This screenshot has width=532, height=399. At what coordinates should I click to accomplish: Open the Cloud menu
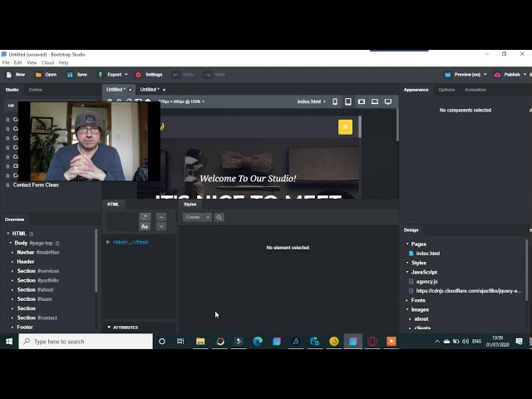pyautogui.click(x=48, y=63)
